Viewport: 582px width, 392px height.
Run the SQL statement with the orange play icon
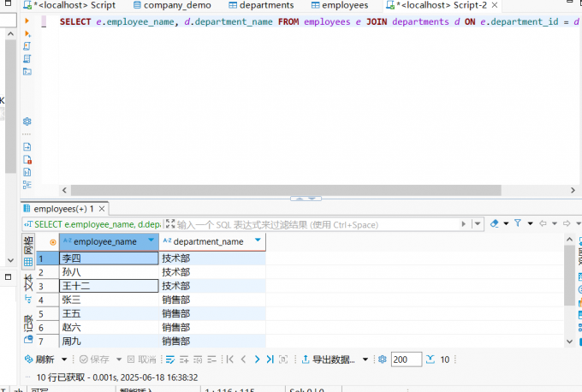pos(27,21)
